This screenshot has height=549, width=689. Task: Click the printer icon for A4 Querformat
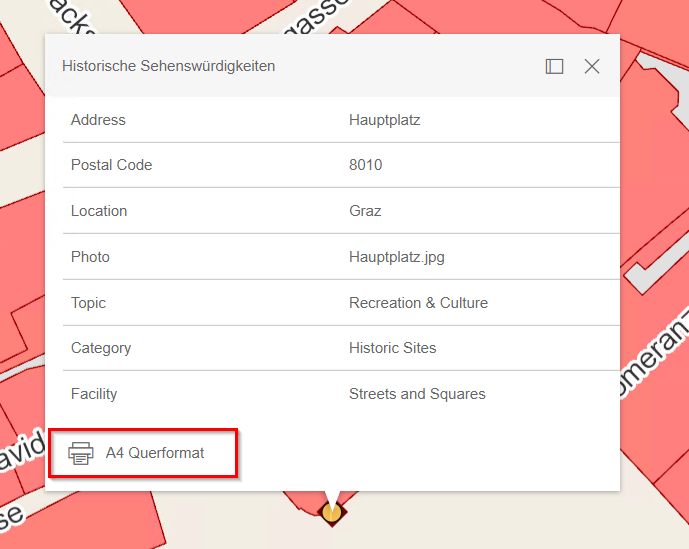(x=80, y=453)
